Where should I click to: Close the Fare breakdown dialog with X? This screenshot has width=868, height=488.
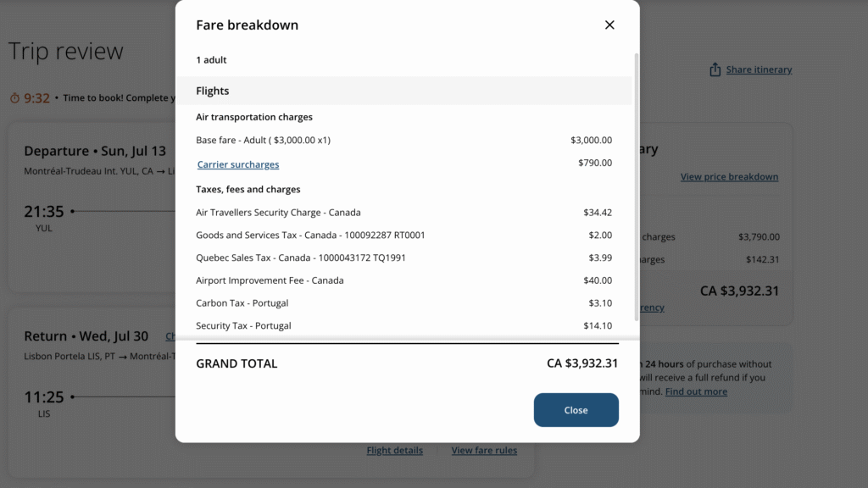click(609, 25)
